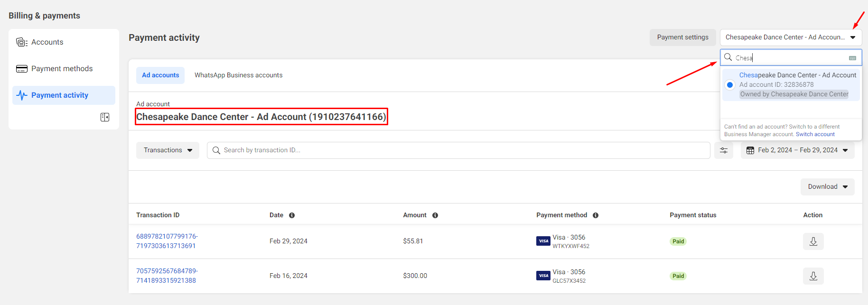
Task: Click the Accounts sidebar icon
Action: [22, 42]
